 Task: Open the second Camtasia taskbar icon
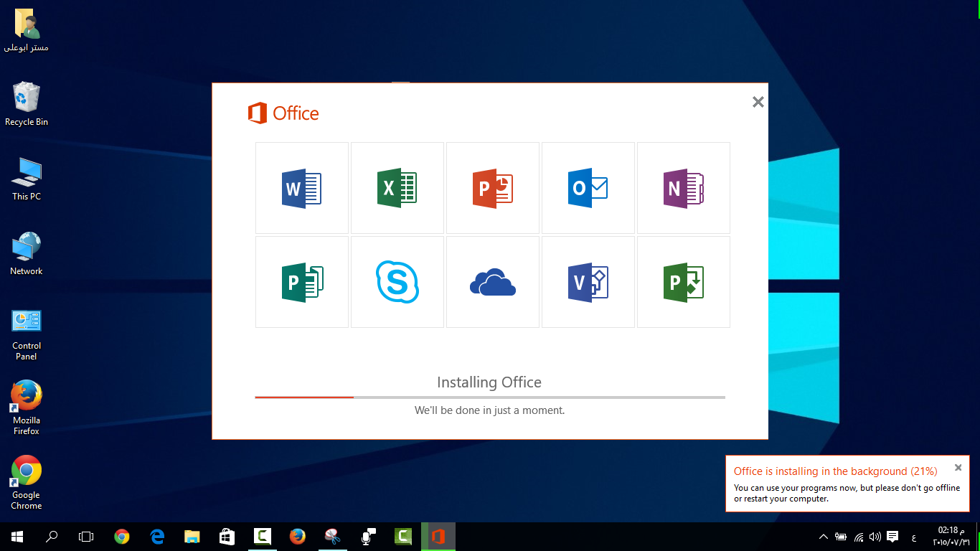[403, 537]
